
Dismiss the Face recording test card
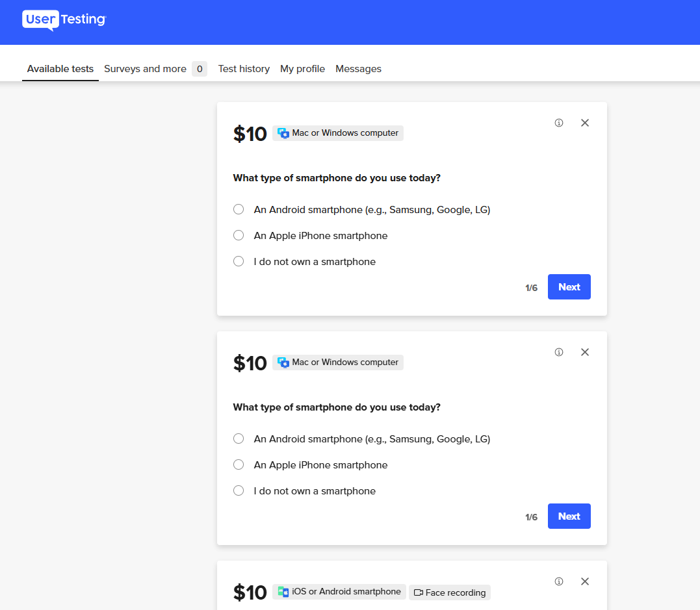point(585,581)
